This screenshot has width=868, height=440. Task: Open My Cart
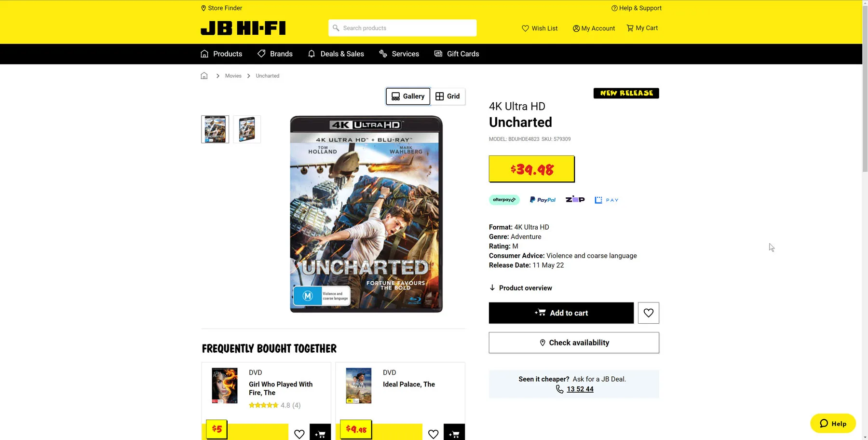coord(642,28)
